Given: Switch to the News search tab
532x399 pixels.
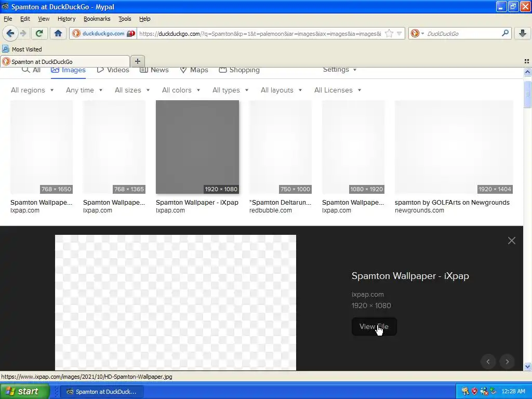Looking at the screenshot, I should coord(154,70).
